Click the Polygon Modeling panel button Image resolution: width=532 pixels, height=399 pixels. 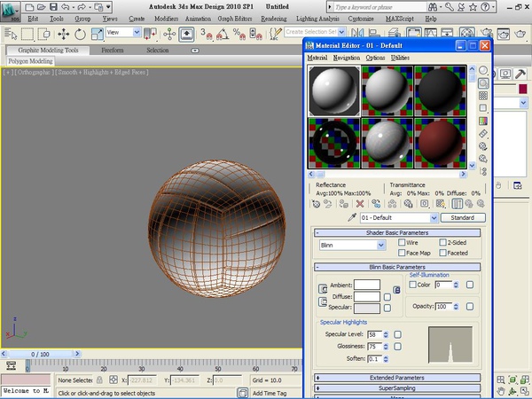coord(30,61)
